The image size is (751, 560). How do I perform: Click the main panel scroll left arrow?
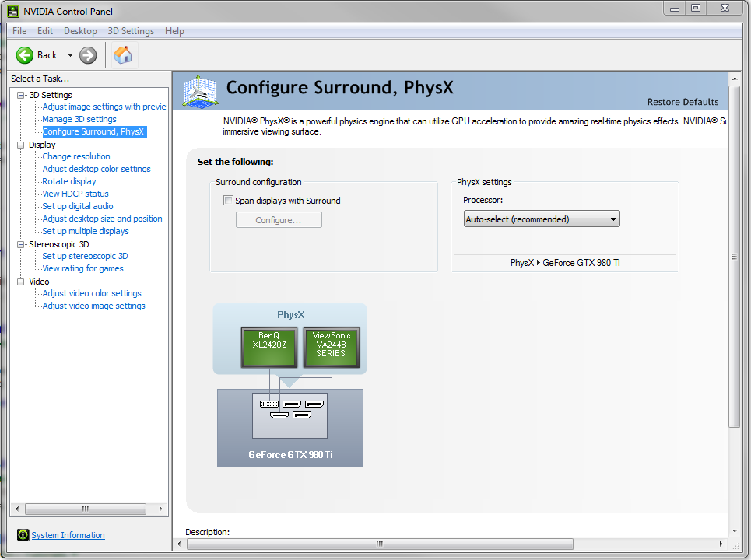coord(179,544)
